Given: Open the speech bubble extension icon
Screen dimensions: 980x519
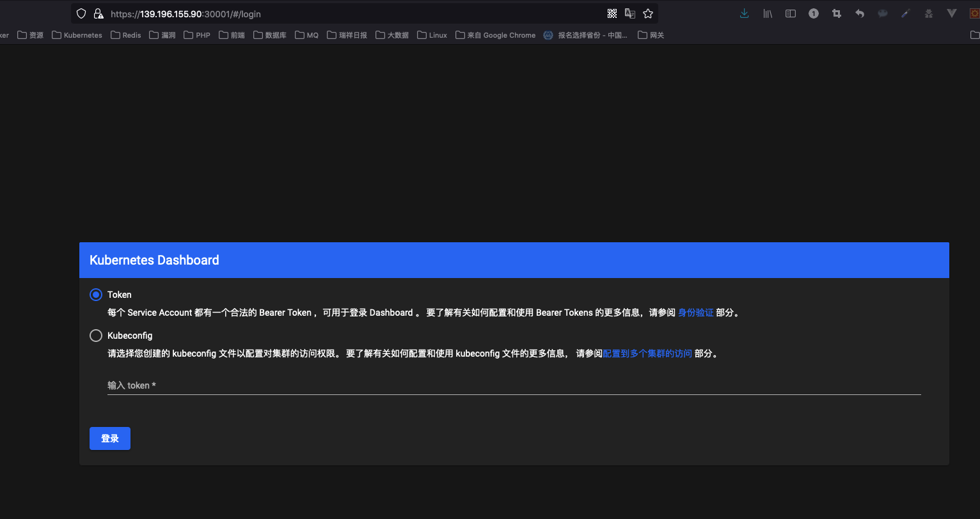Looking at the screenshot, I should click(x=883, y=13).
